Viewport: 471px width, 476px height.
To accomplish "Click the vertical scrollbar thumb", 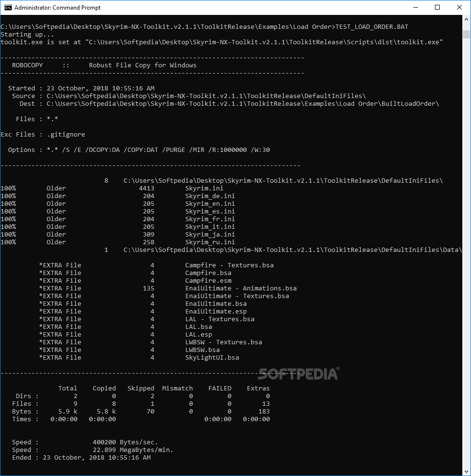I will pos(467,34).
